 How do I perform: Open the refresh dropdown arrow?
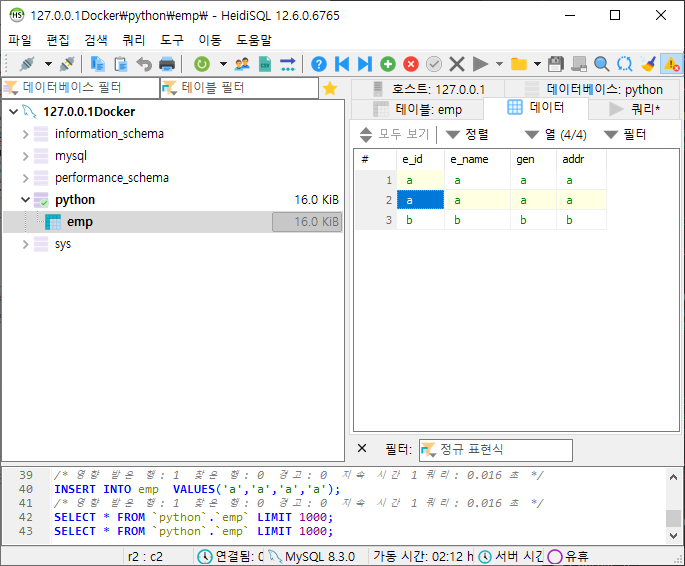coord(223,64)
